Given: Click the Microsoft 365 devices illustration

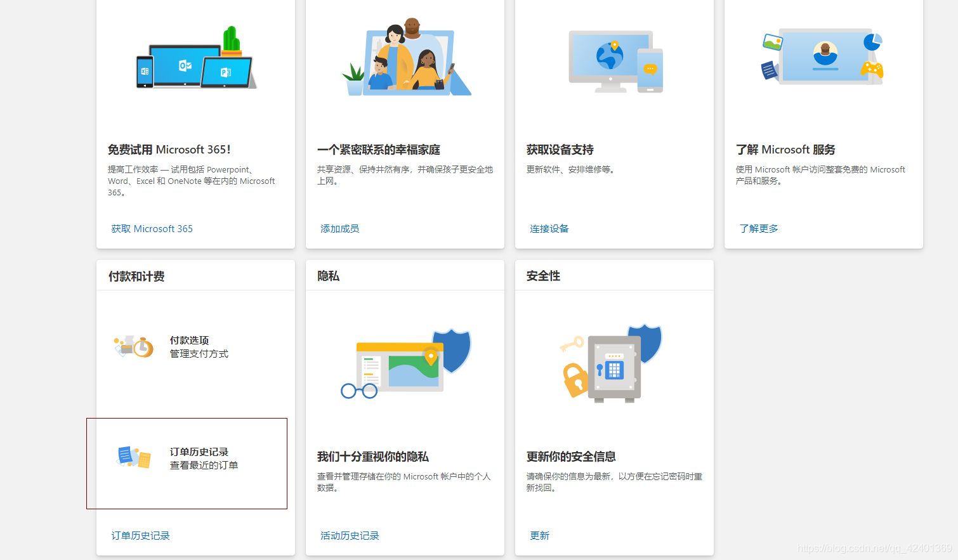Looking at the screenshot, I should click(x=196, y=58).
